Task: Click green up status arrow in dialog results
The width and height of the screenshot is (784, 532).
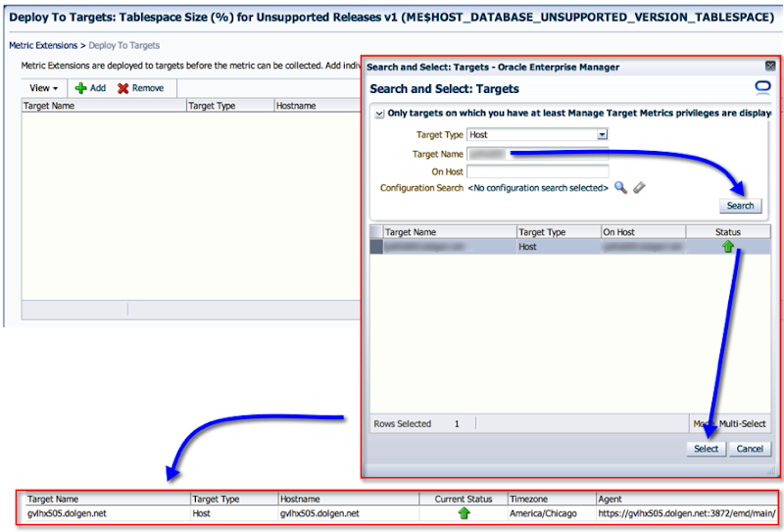Action: pyautogui.click(x=728, y=248)
